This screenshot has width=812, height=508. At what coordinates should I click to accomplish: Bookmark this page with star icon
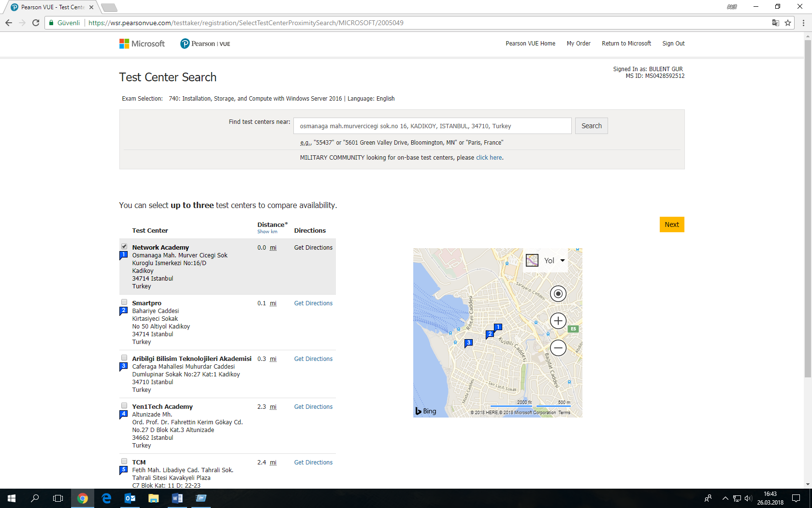[x=788, y=23]
